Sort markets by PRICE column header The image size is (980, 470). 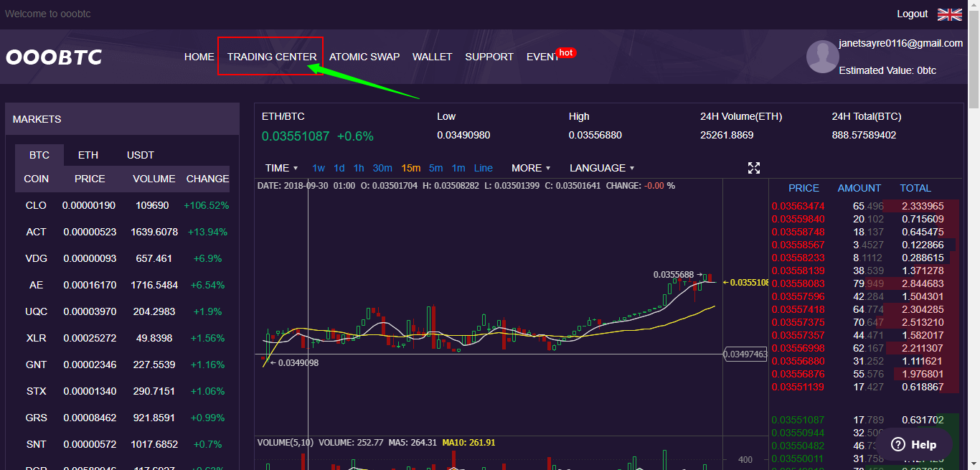[x=90, y=179]
